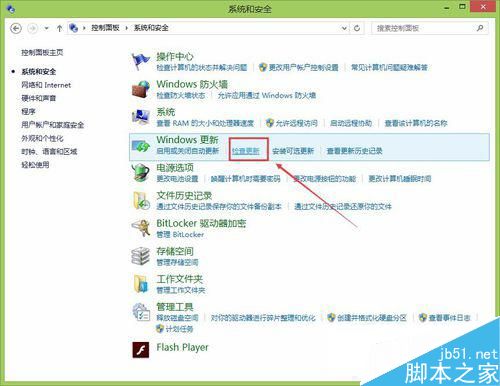The image size is (500, 386).
Task: Click the title bar window icon
Action: click(10, 8)
